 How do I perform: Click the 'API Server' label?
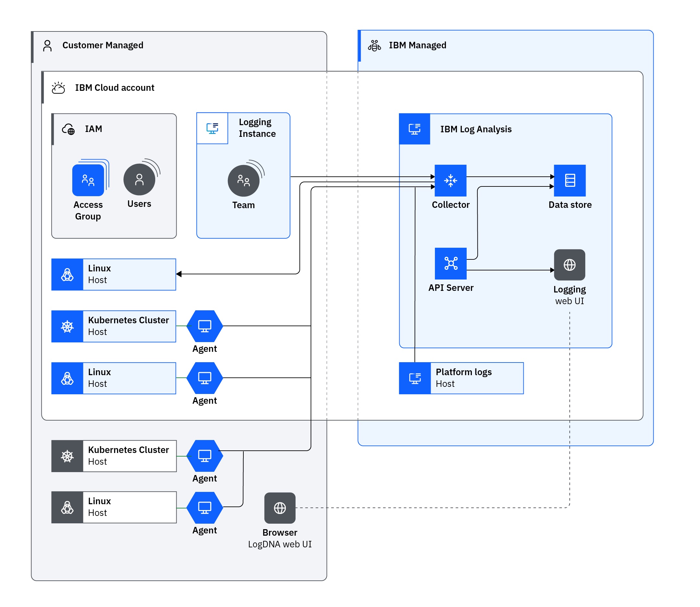(451, 288)
